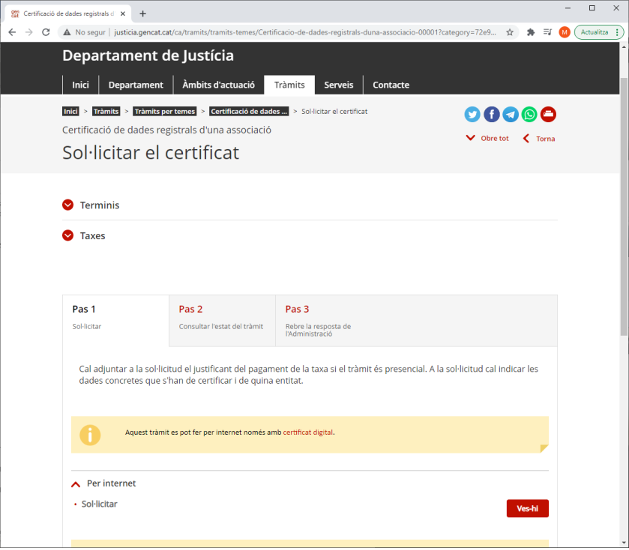Bookmark this page with the star icon
Screen dimensions: 629x550
coord(509,32)
